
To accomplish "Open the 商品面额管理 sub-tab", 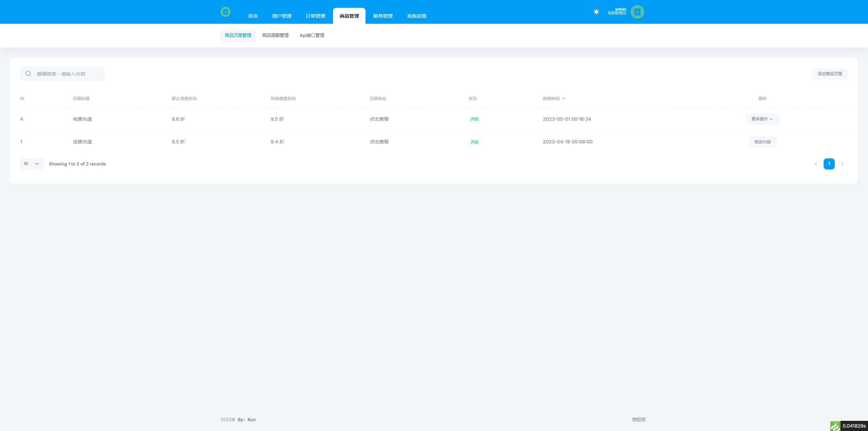I will pos(275,36).
